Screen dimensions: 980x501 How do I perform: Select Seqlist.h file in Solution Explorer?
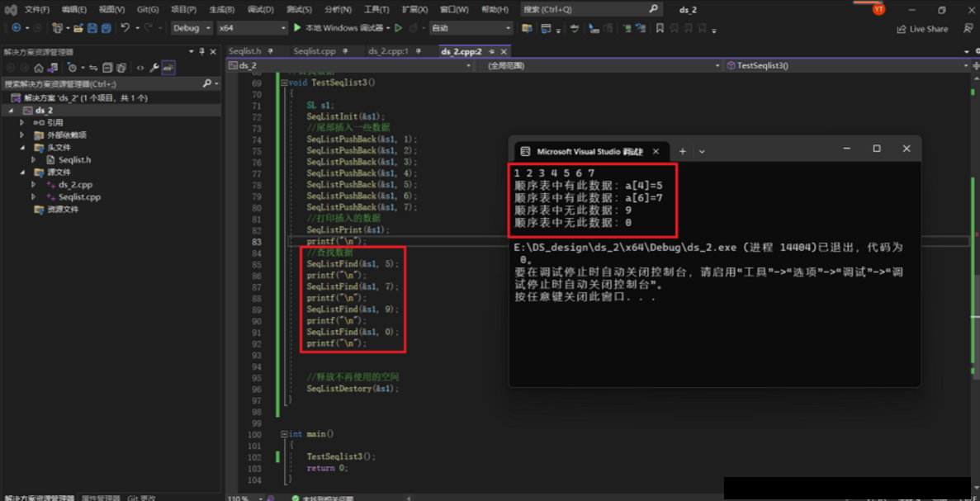pos(74,160)
